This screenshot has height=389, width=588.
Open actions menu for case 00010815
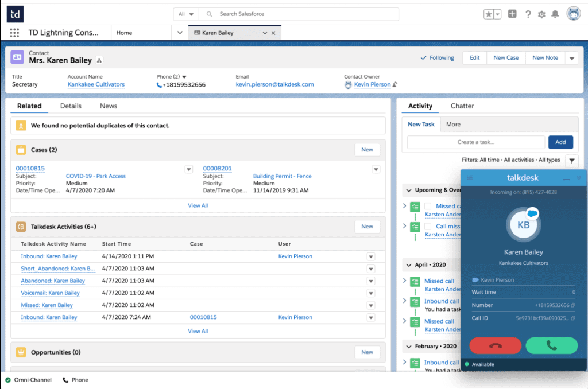click(x=188, y=169)
